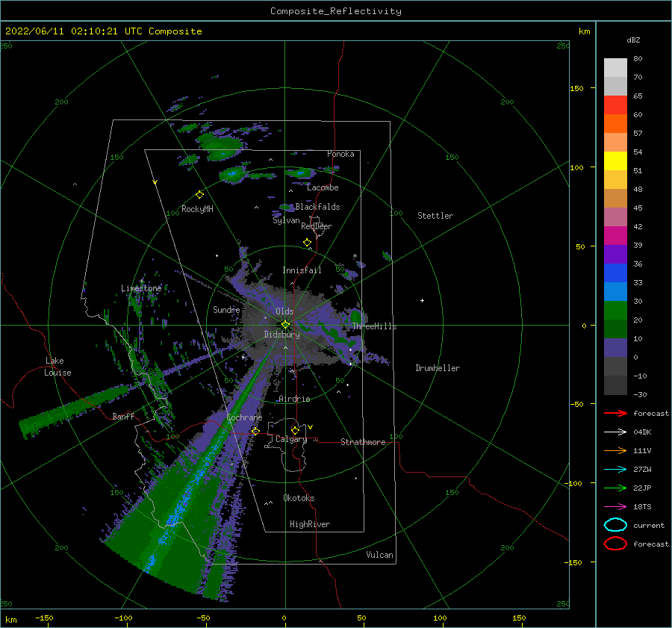
Task: Select the white 04DK arrow icon
Action: [x=615, y=432]
